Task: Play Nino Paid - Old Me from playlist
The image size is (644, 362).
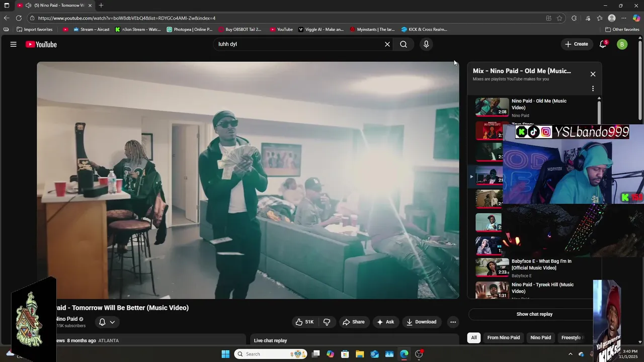Action: point(533,108)
